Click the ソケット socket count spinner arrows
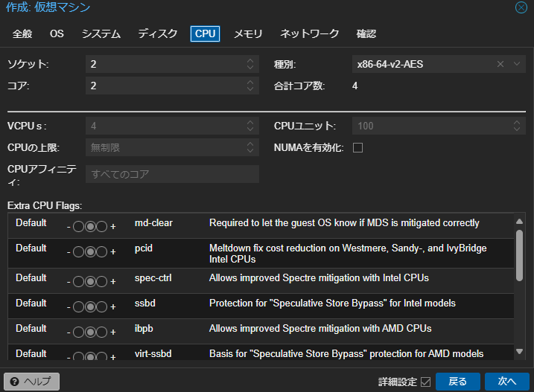Viewport: 534px width, 392px height. click(250, 65)
